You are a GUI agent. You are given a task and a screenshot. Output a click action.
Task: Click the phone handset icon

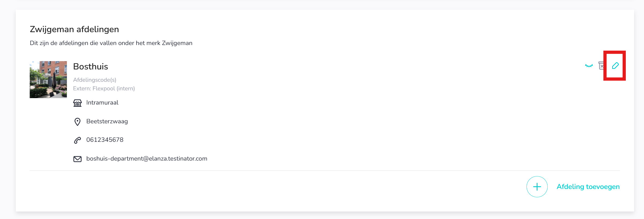[x=77, y=140]
